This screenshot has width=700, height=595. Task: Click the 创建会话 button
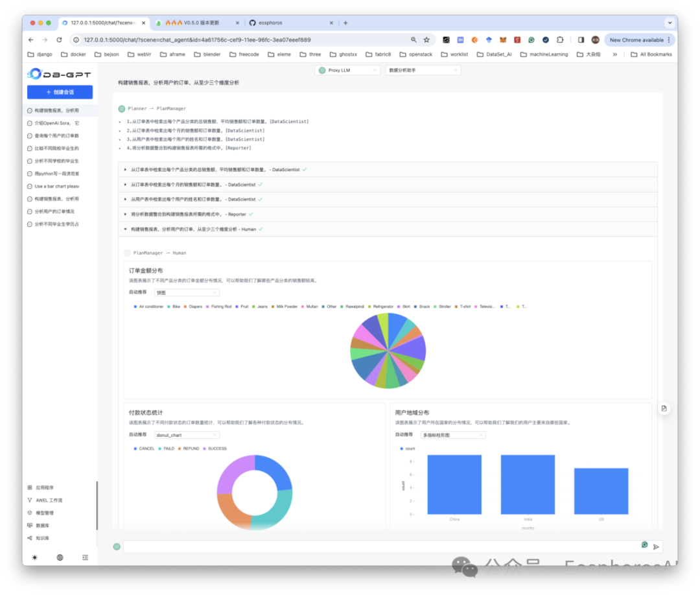[60, 92]
